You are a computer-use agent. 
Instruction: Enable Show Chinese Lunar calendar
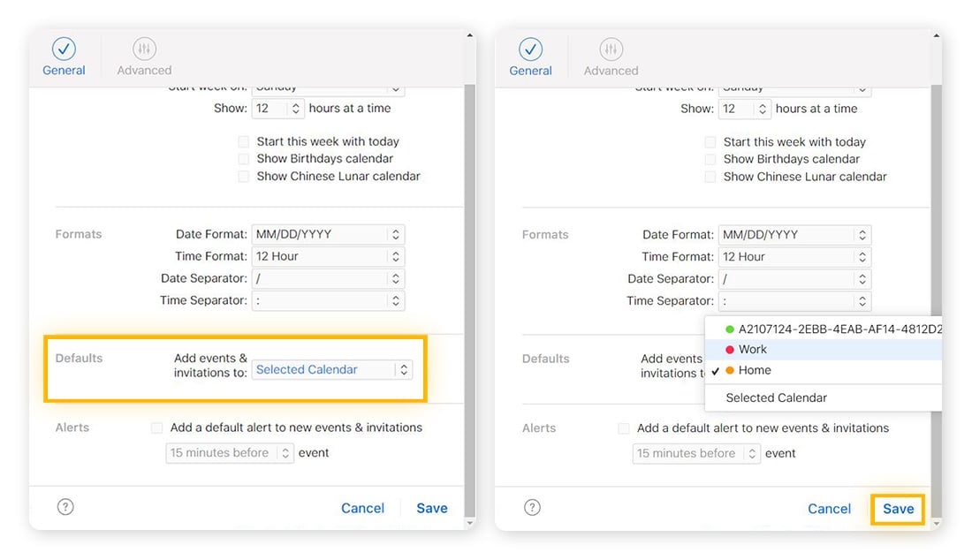pos(244,177)
